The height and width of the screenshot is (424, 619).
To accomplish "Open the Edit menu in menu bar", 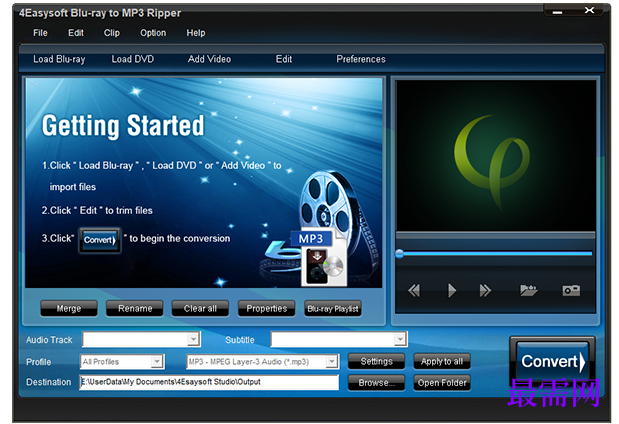I will click(x=76, y=33).
